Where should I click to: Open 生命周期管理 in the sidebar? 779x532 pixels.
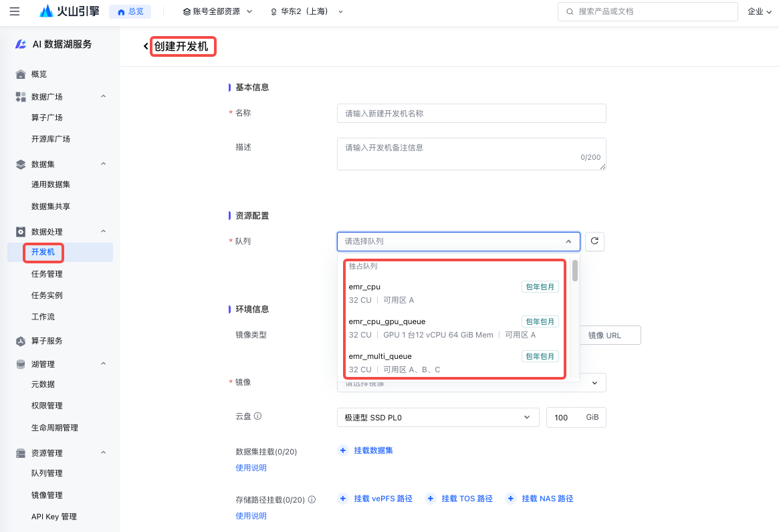[55, 428]
